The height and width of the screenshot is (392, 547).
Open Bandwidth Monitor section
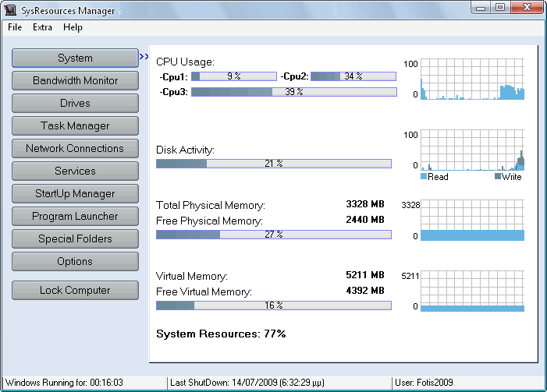pos(75,80)
